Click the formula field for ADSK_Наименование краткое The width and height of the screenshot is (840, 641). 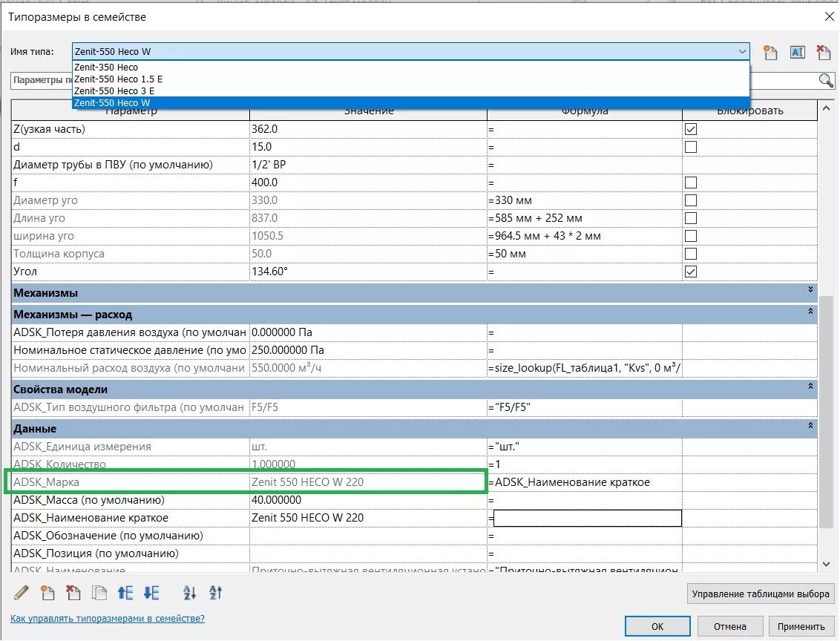(x=587, y=518)
